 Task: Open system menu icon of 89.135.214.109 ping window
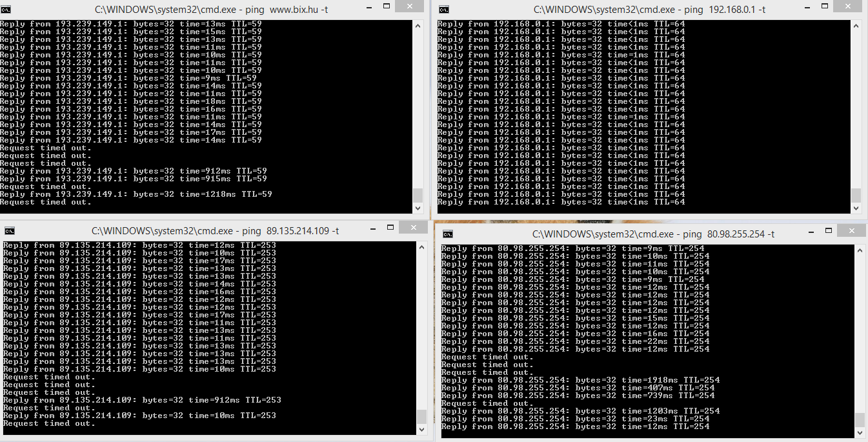click(9, 231)
